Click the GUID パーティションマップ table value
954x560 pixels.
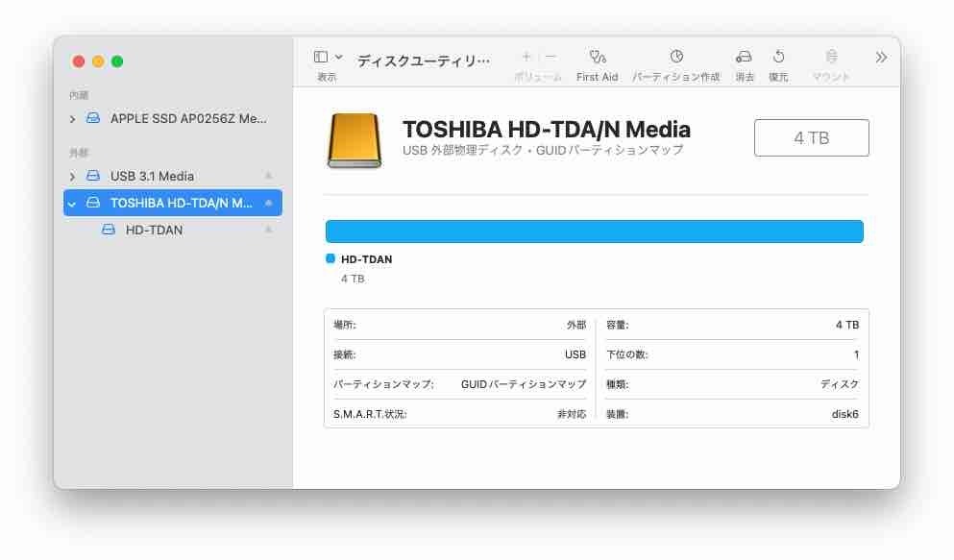pyautogui.click(x=524, y=384)
